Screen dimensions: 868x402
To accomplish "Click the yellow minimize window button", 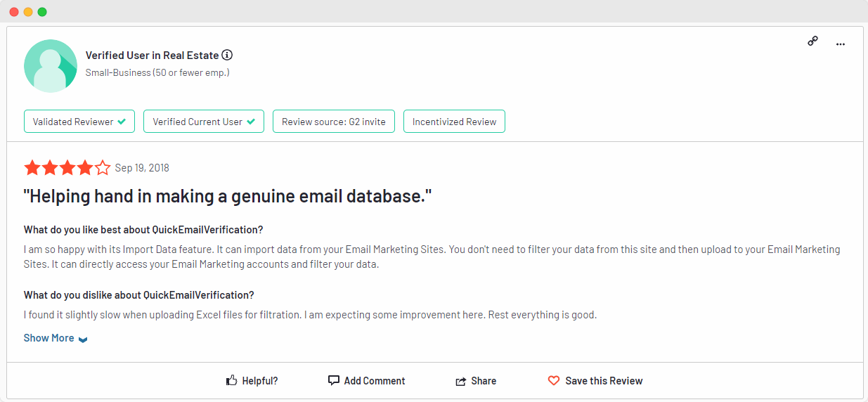I will [28, 12].
